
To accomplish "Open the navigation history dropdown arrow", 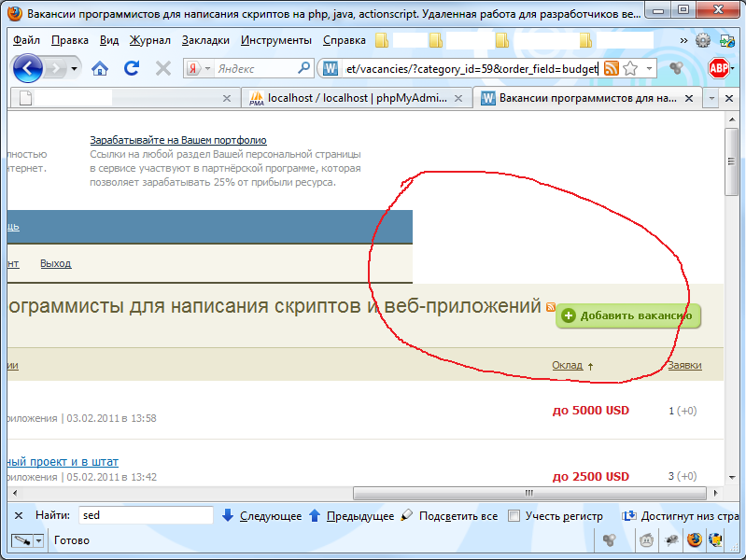I will 74,69.
